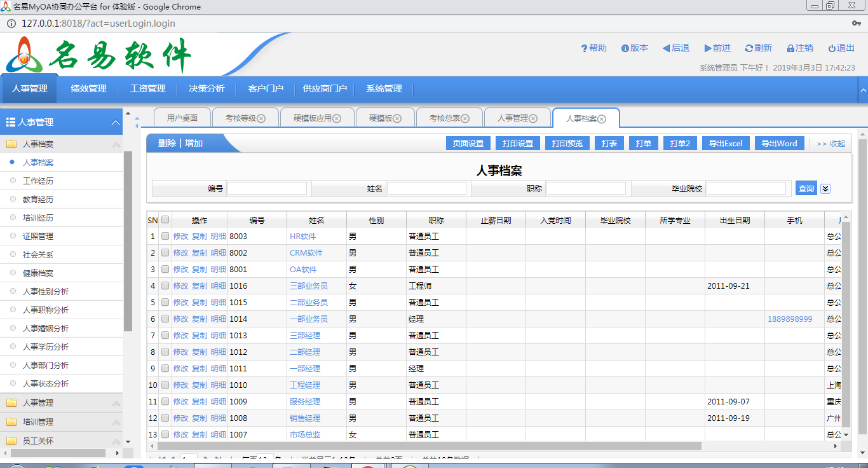Click 明细 for row 1009
The width and height of the screenshot is (868, 468).
pos(219,401)
